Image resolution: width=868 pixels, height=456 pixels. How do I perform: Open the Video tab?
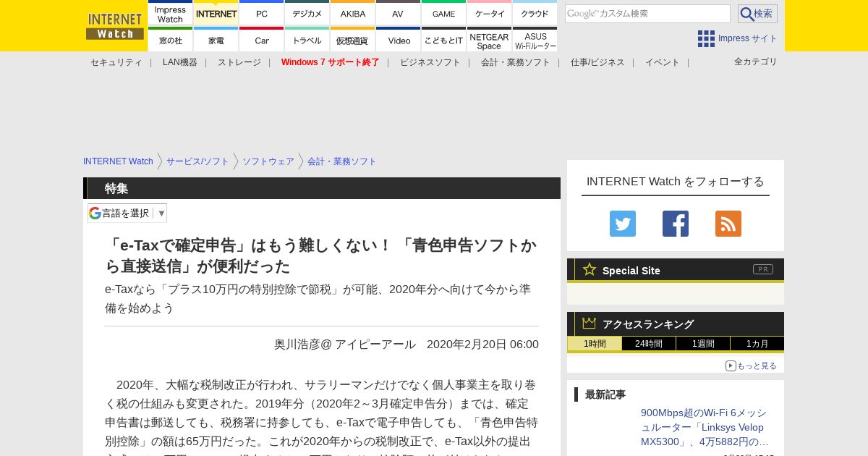tap(399, 39)
